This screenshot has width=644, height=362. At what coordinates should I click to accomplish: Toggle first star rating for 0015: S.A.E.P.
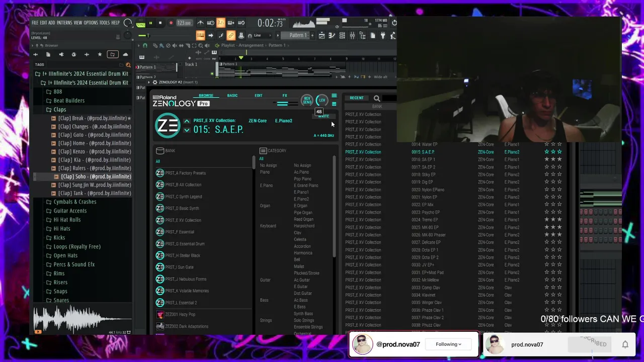546,152
